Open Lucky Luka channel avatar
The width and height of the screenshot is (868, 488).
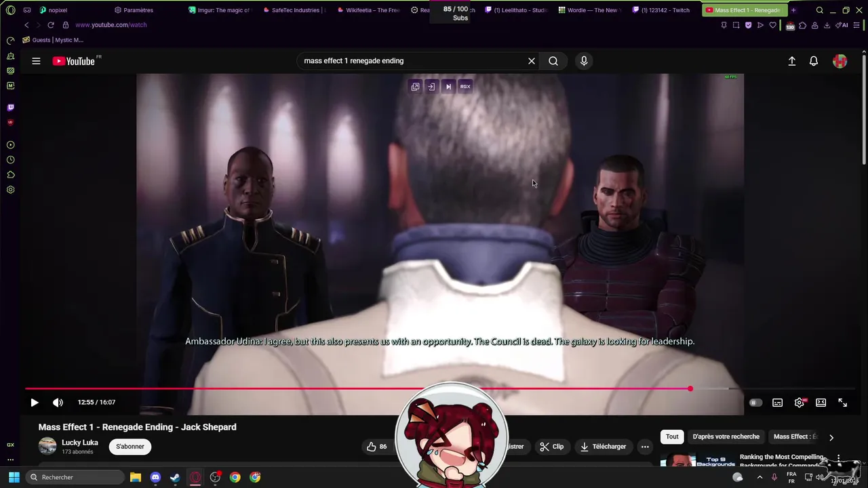47,446
